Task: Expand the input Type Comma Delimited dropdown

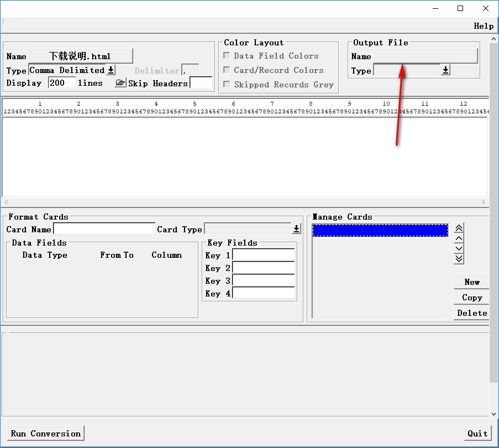Action: pos(111,70)
